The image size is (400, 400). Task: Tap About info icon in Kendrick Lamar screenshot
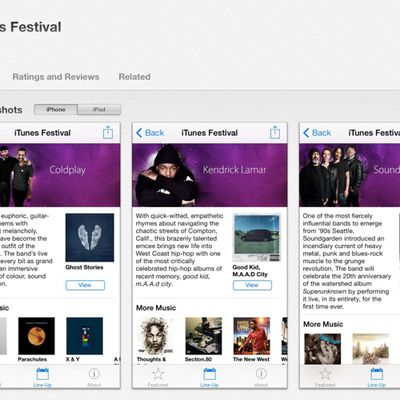(261, 377)
